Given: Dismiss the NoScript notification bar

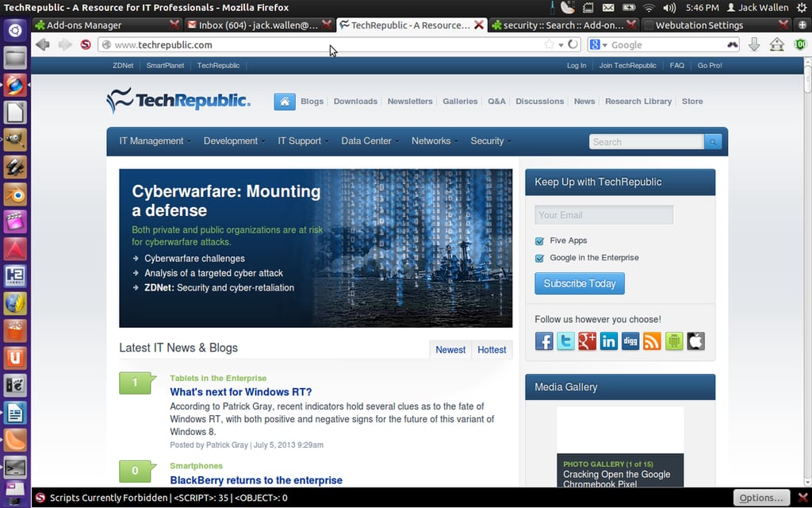Looking at the screenshot, I should click(802, 498).
